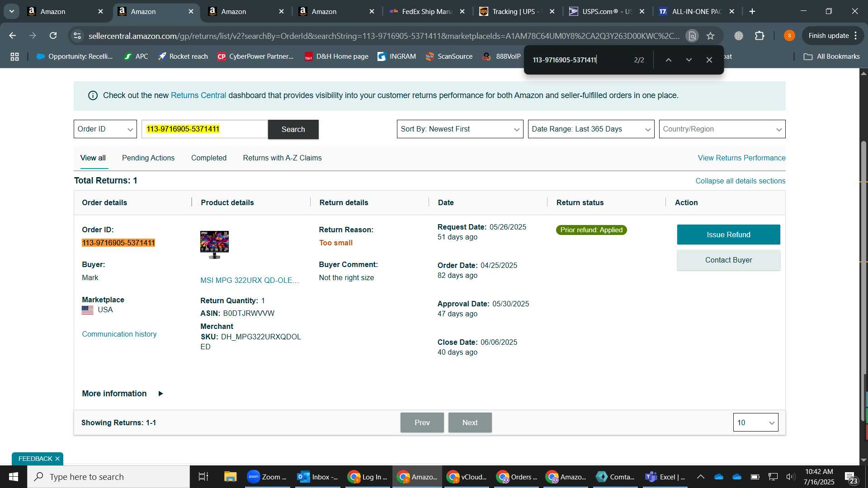The height and width of the screenshot is (488, 868).
Task: Open the CyberPower Partner bookmark
Action: click(255, 56)
